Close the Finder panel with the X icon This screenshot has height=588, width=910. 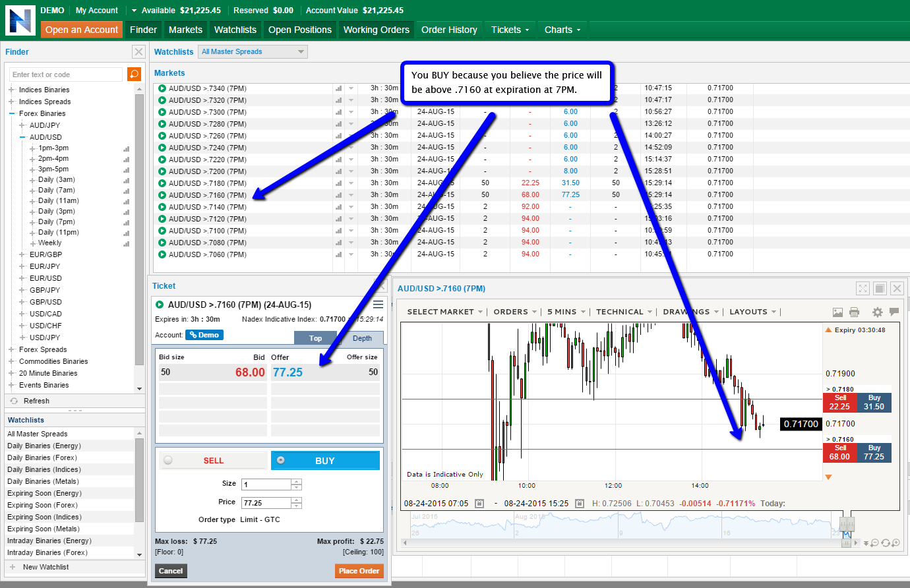pos(138,51)
